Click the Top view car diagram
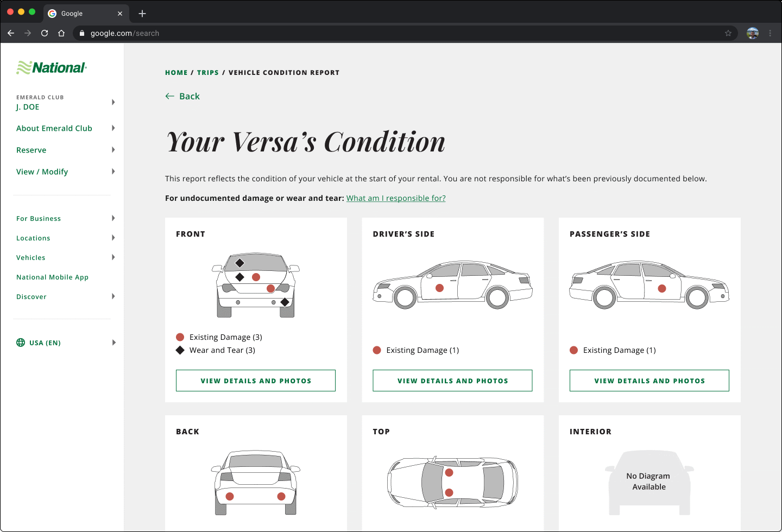This screenshot has height=532, width=782. point(452,482)
